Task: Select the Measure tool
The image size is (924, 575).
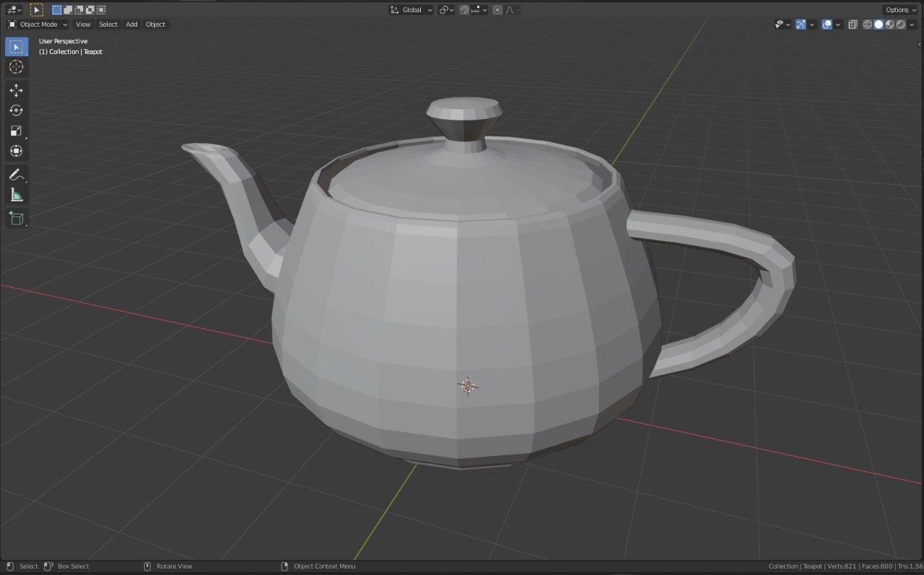Action: [17, 195]
